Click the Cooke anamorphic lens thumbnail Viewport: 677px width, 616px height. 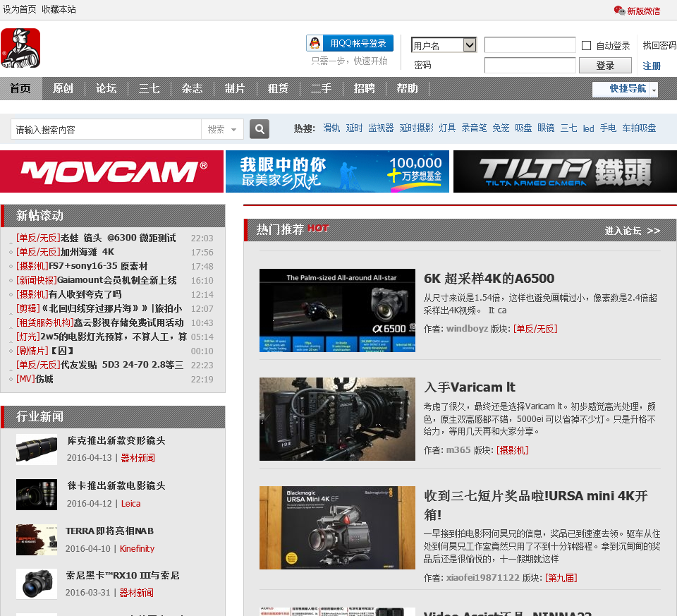point(37,449)
